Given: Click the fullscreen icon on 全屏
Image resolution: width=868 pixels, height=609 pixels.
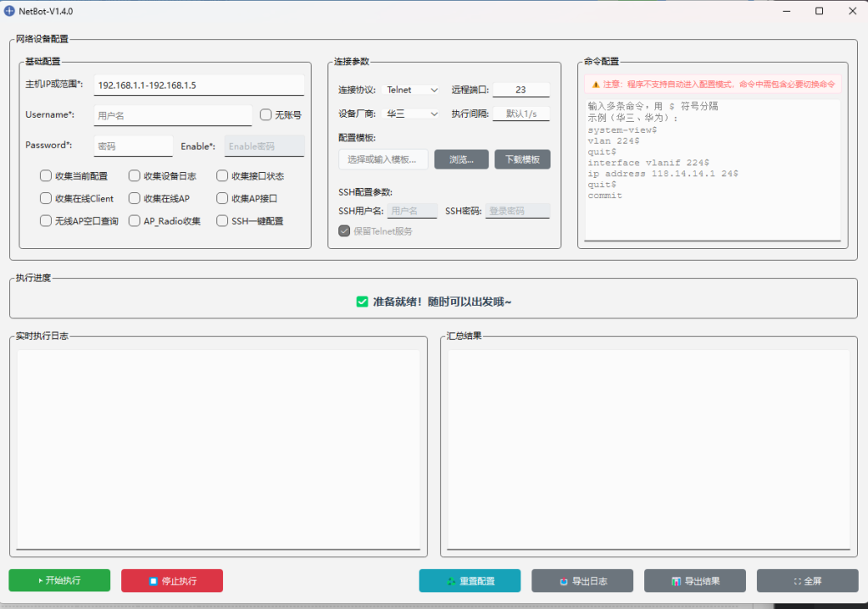Looking at the screenshot, I should (x=798, y=581).
